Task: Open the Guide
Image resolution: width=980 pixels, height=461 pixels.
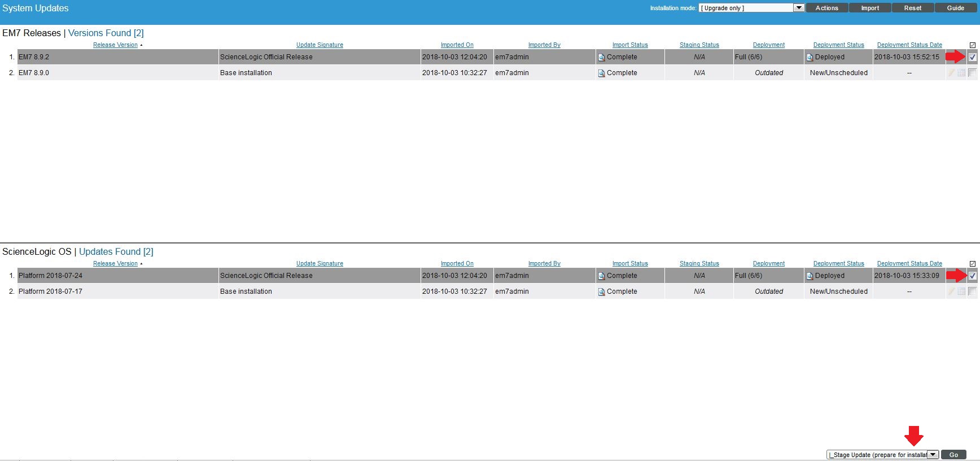Action: [955, 8]
